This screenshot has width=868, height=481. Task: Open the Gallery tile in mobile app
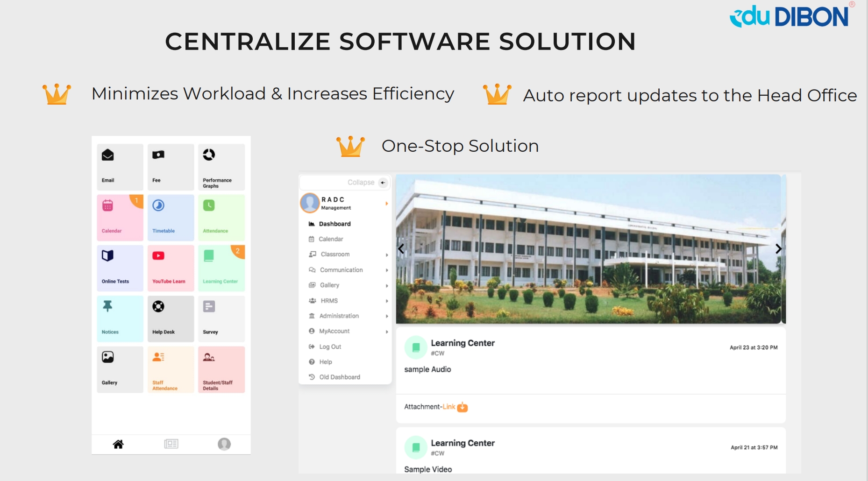120,369
